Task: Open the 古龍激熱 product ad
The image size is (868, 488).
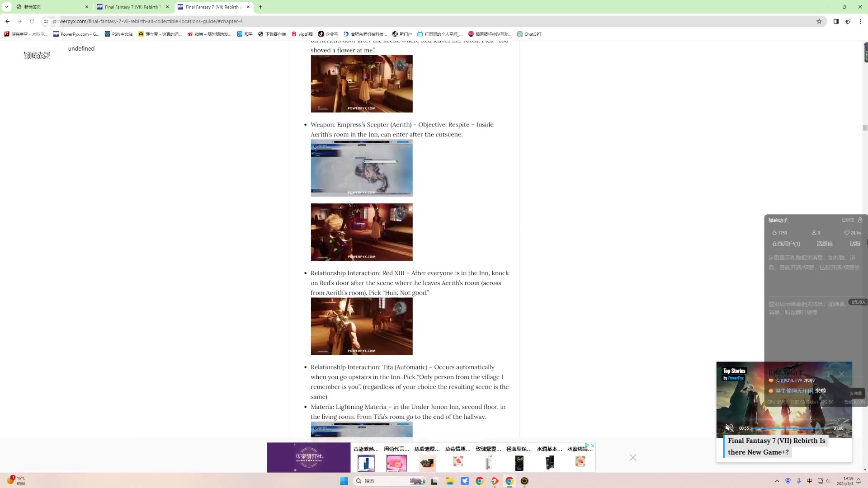Action: click(x=366, y=458)
